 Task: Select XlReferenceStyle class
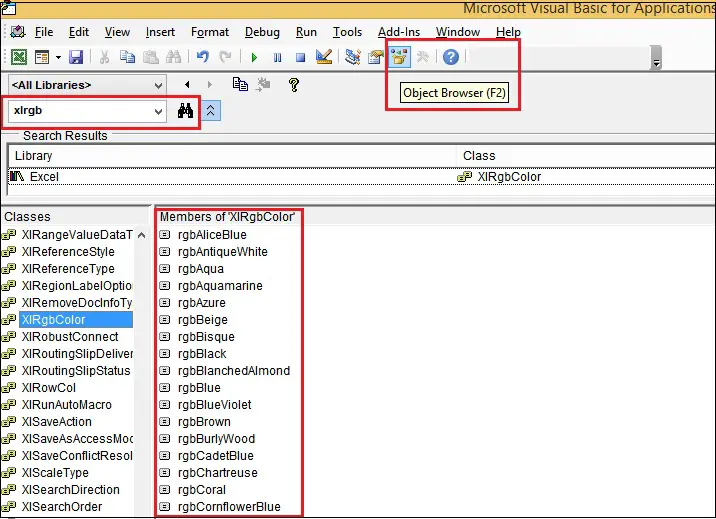tap(68, 252)
